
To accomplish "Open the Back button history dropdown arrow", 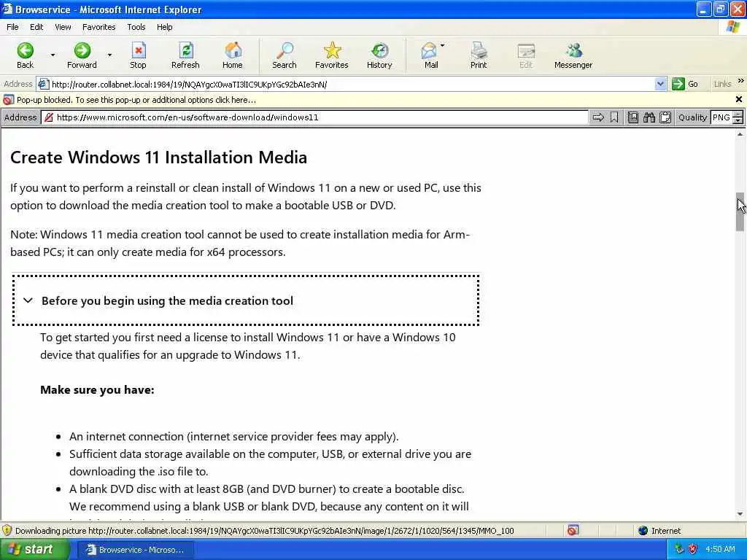I will coord(53,55).
